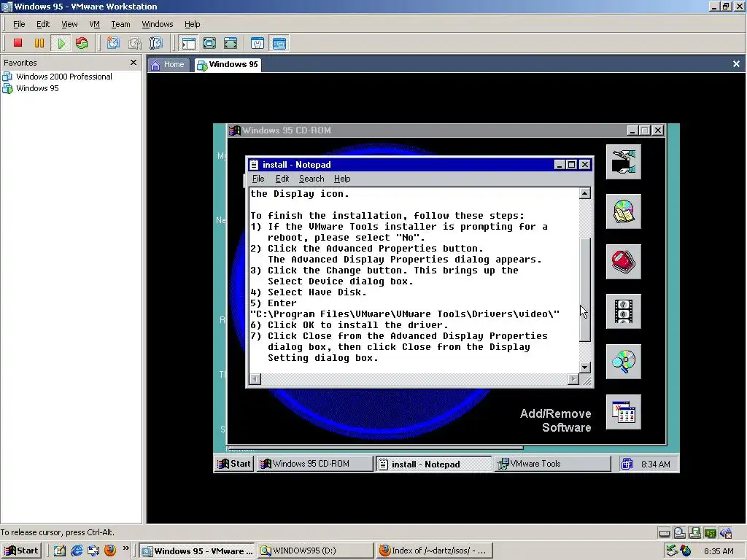Click the green Power On play button

61,43
